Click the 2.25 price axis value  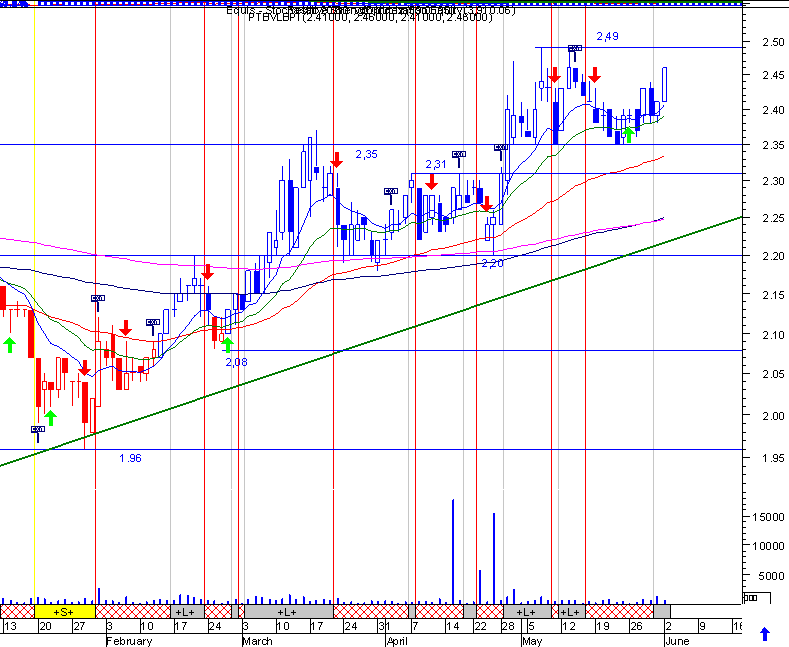772,218
